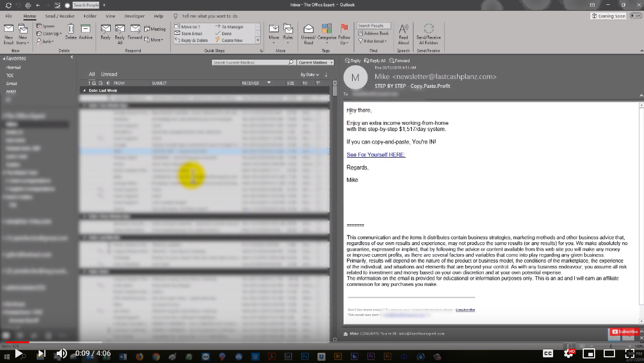The height and width of the screenshot is (363, 644).
Task: Select the Reply & Delete quick step
Action: pyautogui.click(x=191, y=40)
